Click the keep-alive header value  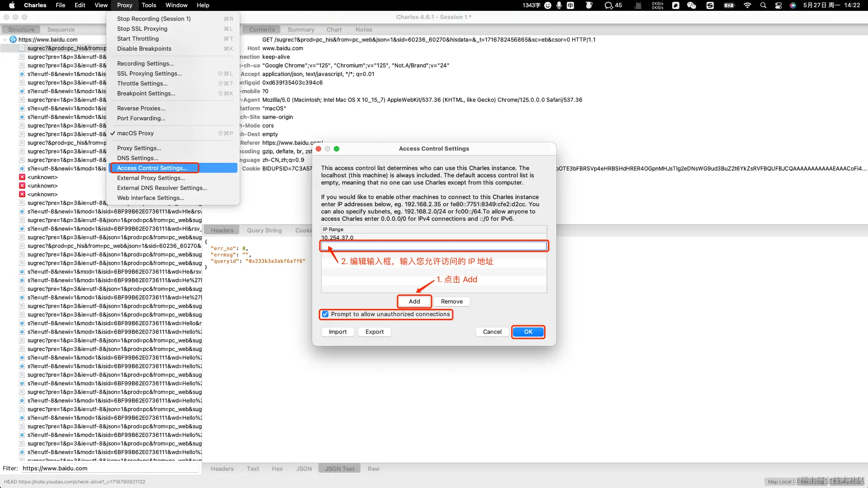pyautogui.click(x=276, y=57)
